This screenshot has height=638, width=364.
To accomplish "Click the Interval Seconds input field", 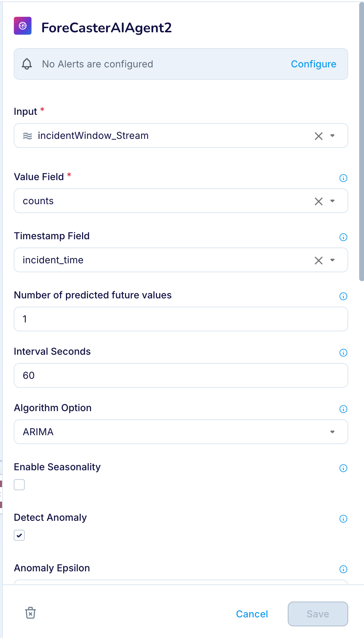I will [181, 375].
